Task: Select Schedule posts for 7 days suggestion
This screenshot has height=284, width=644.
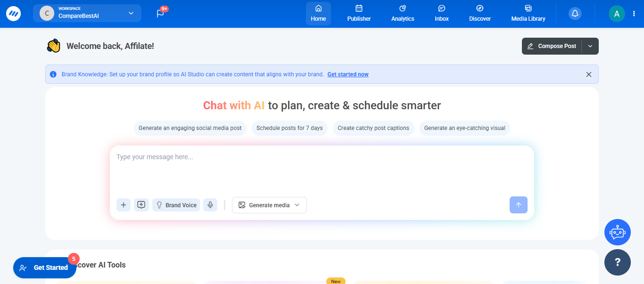Action: coord(289,128)
